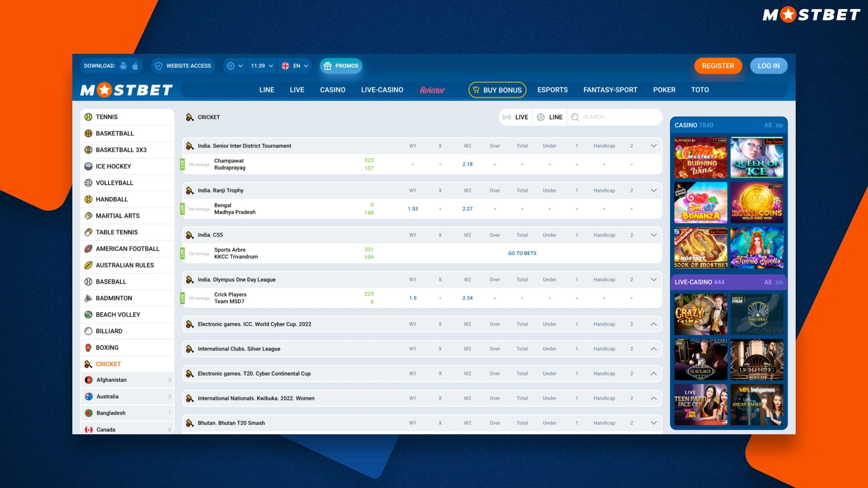The height and width of the screenshot is (488, 868).
Task: Click the Australia flag icon
Action: click(x=89, y=397)
